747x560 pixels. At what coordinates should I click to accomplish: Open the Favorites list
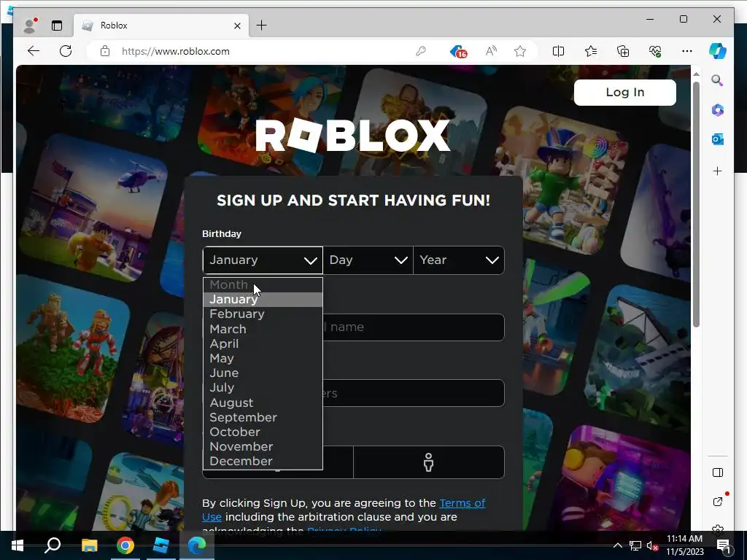click(591, 51)
